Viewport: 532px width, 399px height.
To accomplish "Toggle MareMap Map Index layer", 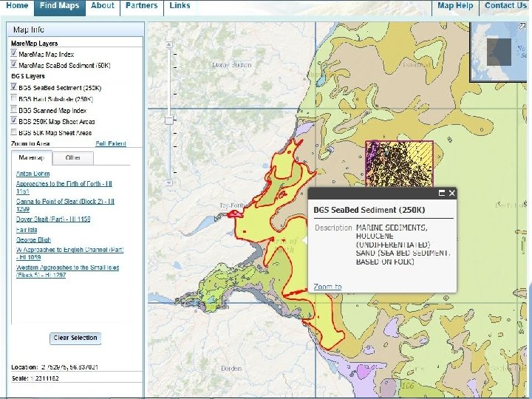I will point(13,53).
